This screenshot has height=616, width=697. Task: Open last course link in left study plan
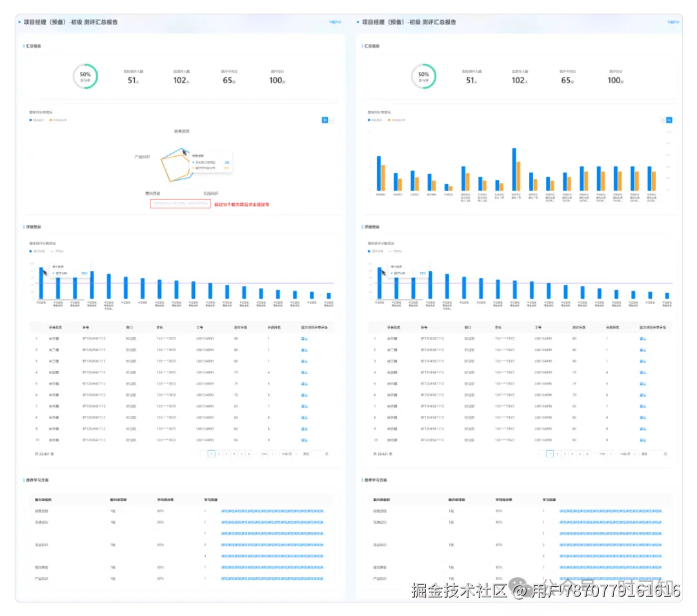click(x=273, y=579)
